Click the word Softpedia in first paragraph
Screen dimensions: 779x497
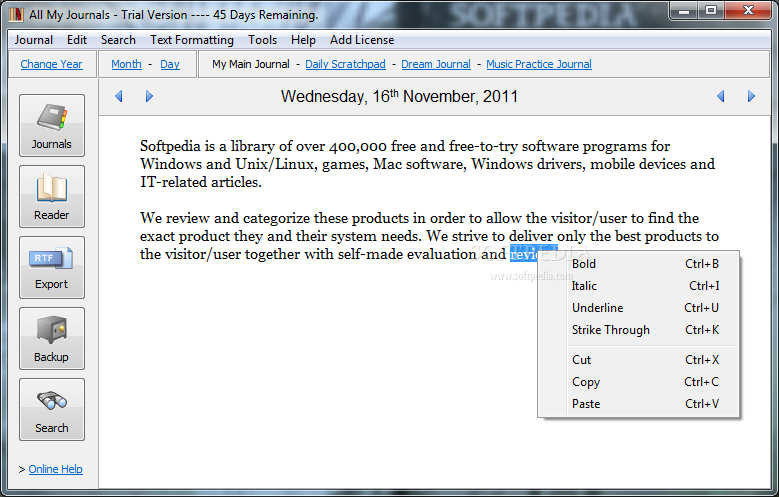tap(170, 146)
